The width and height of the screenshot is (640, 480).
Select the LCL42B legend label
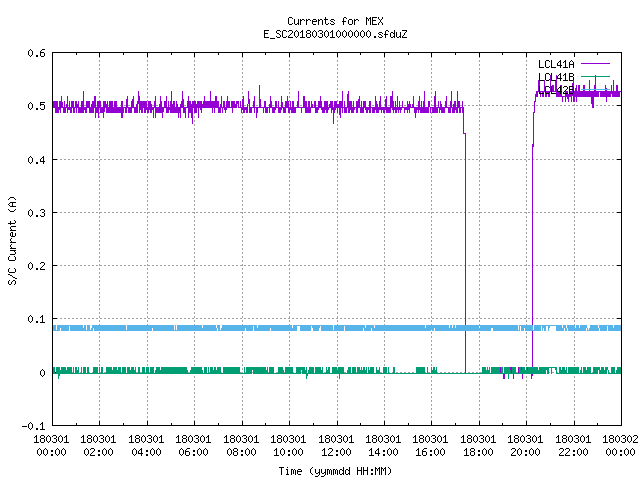pyautogui.click(x=556, y=89)
